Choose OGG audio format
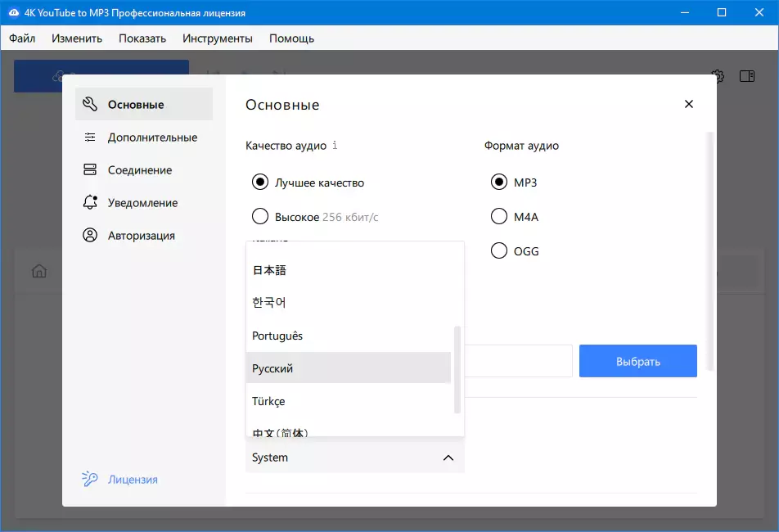This screenshot has height=532, width=779. 498,251
